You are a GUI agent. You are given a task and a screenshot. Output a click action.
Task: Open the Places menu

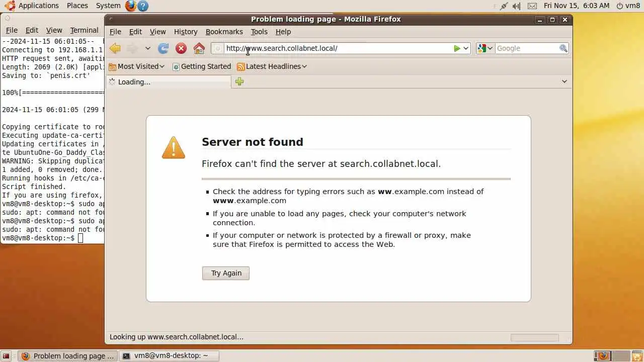click(77, 6)
